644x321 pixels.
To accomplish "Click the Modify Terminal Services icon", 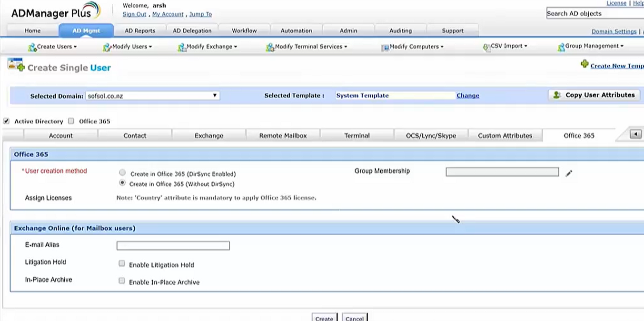I will (270, 47).
